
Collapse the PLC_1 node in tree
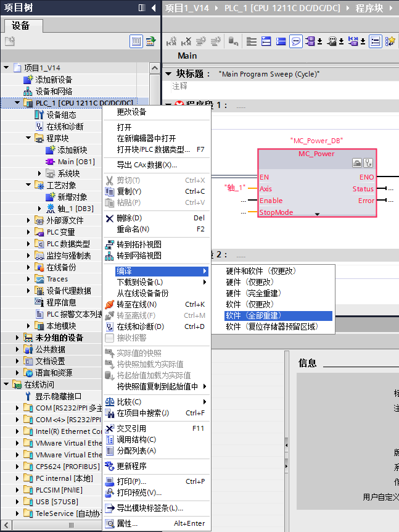(17, 102)
